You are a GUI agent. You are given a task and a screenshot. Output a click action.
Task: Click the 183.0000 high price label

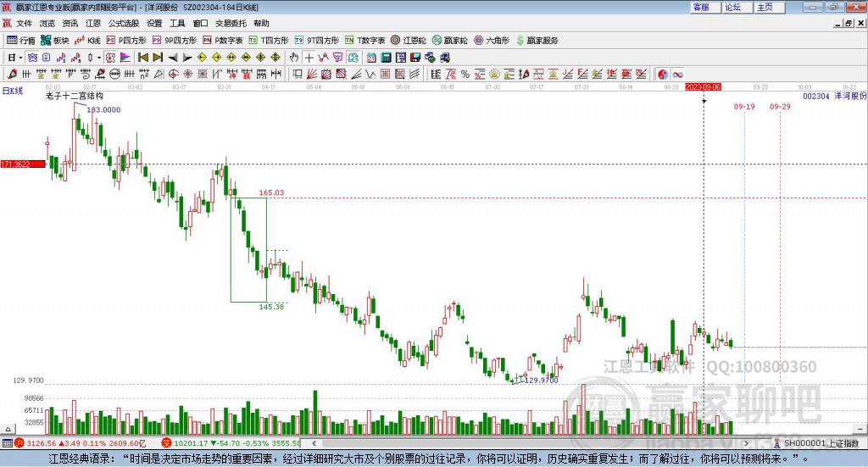103,109
